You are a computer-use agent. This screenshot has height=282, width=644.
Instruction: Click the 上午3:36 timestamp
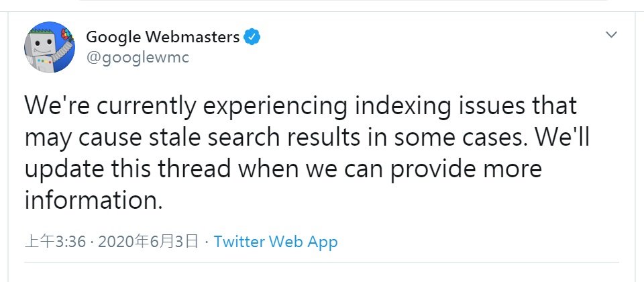pyautogui.click(x=56, y=242)
